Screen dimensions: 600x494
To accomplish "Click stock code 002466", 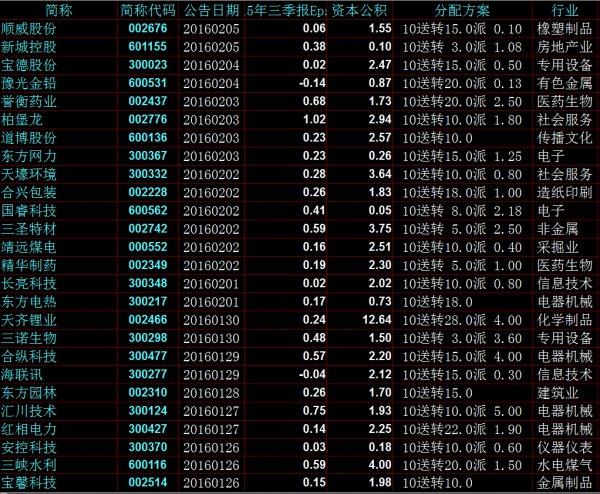I will point(148,320).
